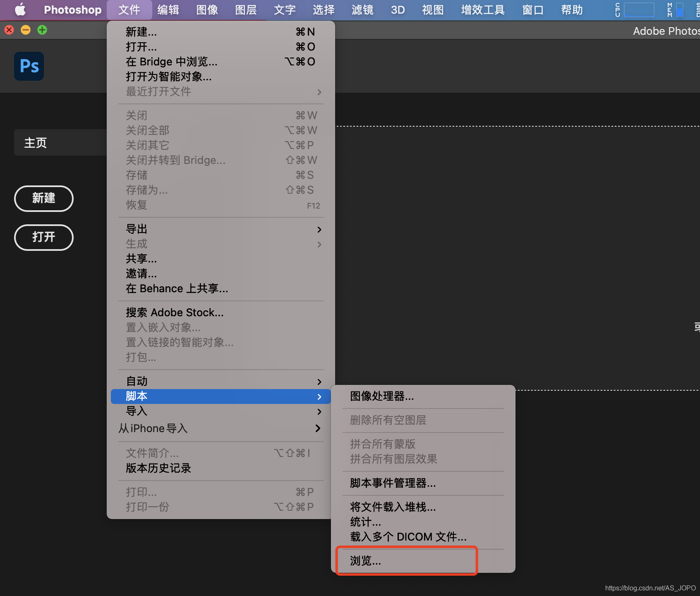Image resolution: width=700 pixels, height=596 pixels.
Task: Choose 在 Behance 上共享...
Action: [177, 288]
